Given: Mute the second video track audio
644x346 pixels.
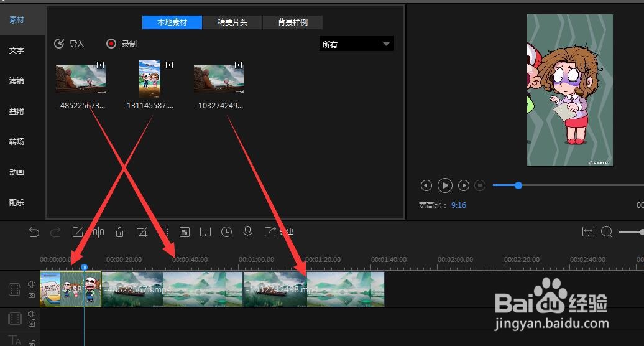Looking at the screenshot, I should tap(32, 314).
